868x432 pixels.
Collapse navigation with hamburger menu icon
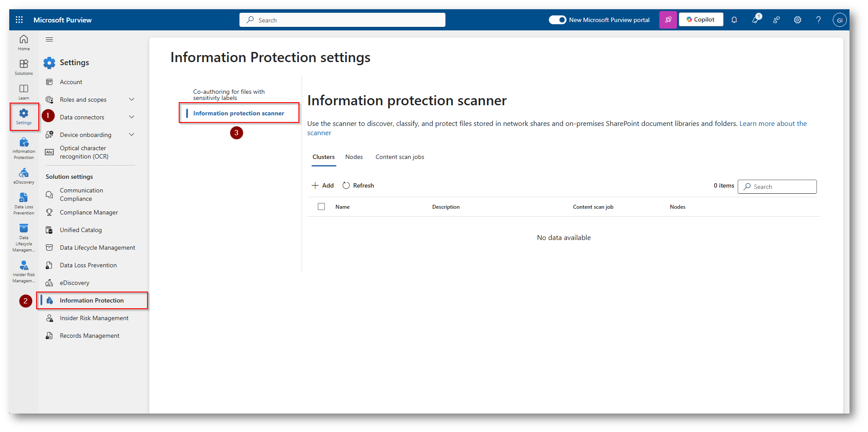[49, 40]
